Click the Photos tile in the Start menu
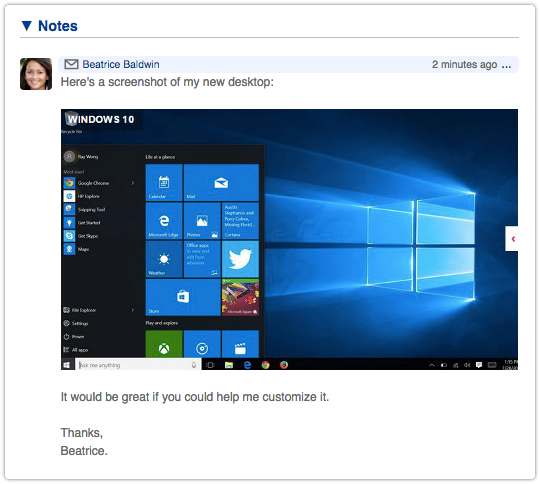Image resolution: width=540 pixels, height=484 pixels. (202, 220)
